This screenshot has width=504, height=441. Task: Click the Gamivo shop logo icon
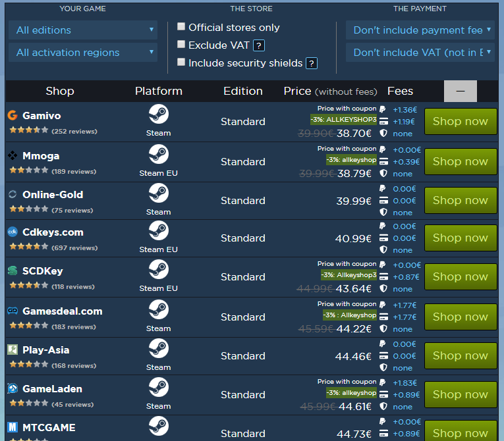[x=12, y=116]
